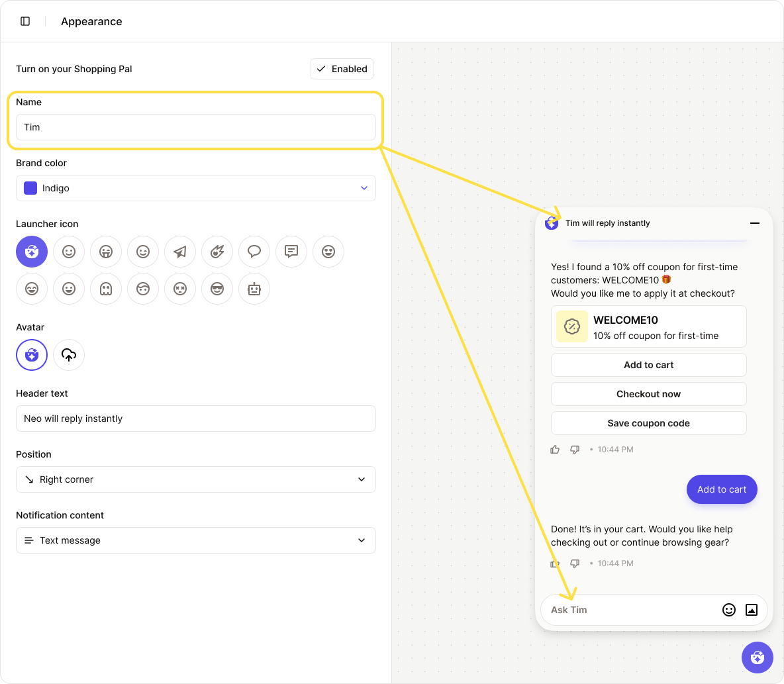The image size is (784, 684).
Task: Click the Save coupon code button
Action: click(648, 423)
